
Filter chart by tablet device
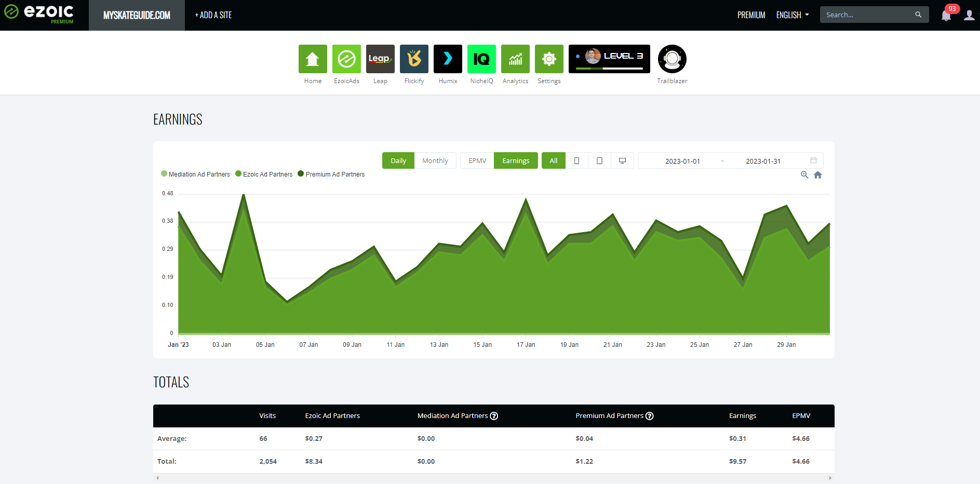pos(599,160)
